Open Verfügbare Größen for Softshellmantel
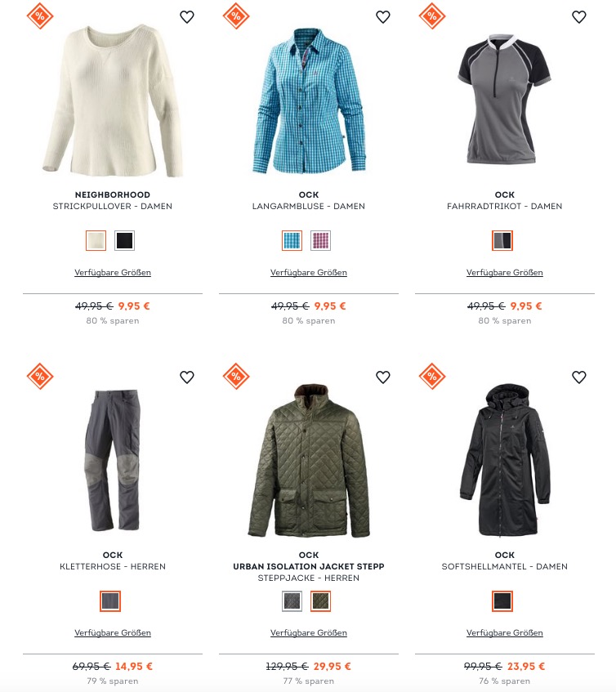 pos(504,633)
